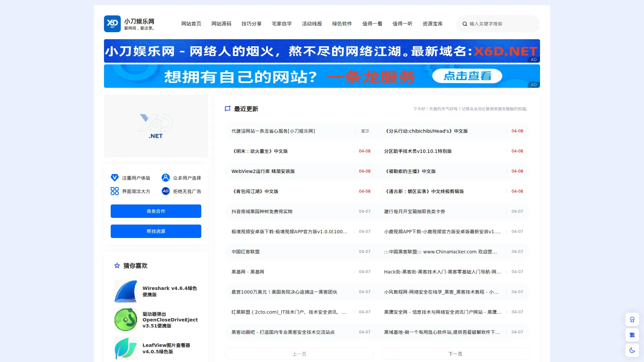
Task: Open the 绿色软件 menu item
Action: pyautogui.click(x=342, y=24)
